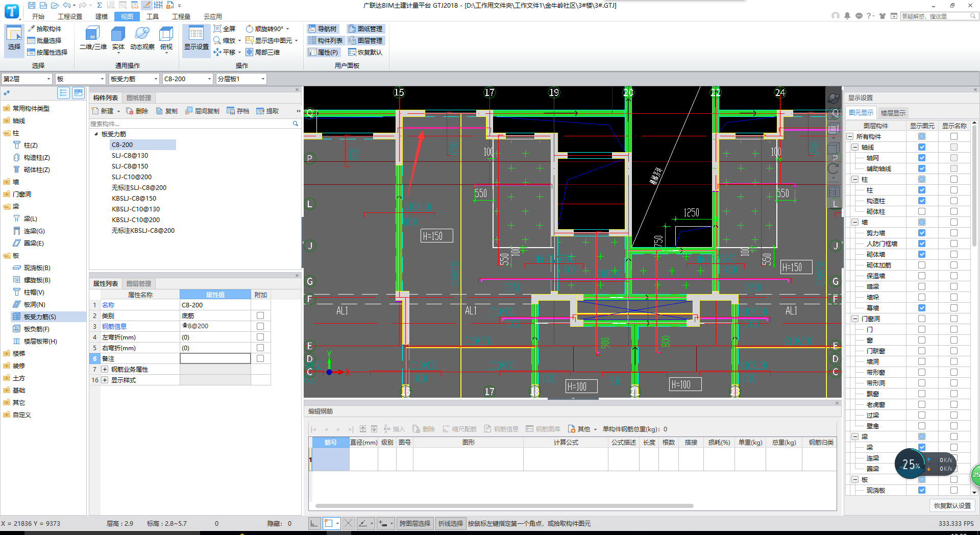980x535 pixels.
Task: Click 拾取构件 pick component tool
Action: [x=44, y=29]
